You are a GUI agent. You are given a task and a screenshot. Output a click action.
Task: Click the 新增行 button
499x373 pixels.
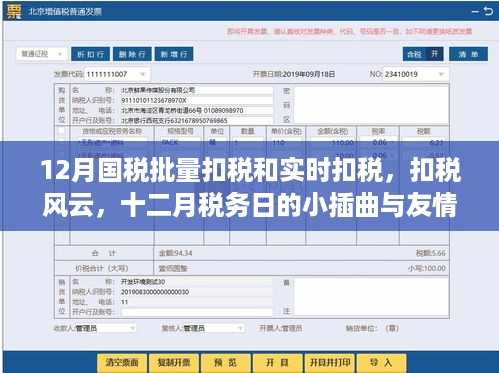coord(174,54)
